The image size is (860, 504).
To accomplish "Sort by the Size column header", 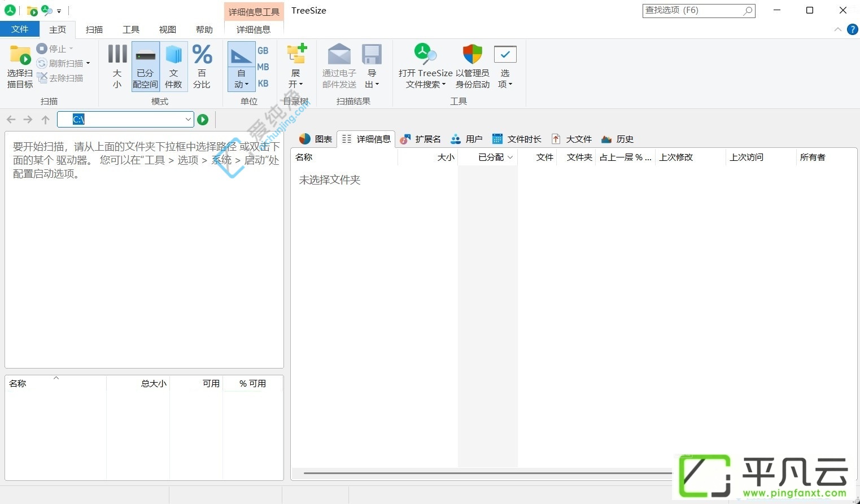I will (x=428, y=157).
